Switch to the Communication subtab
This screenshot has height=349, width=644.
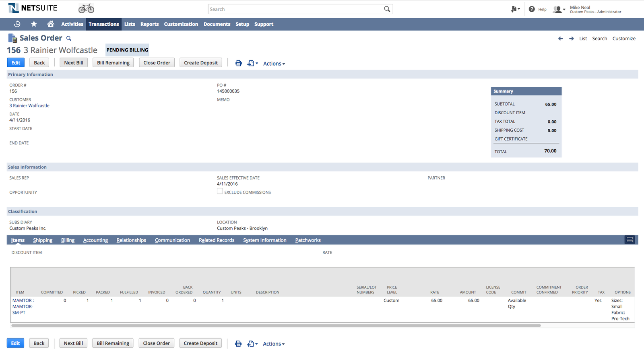(172, 240)
